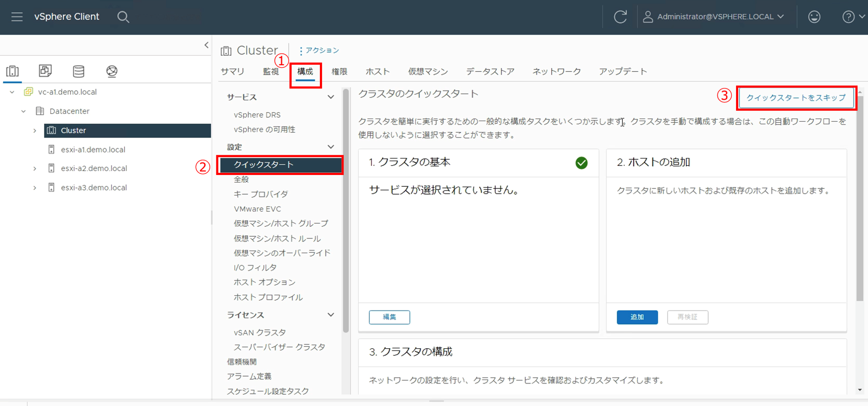This screenshot has width=868, height=406.
Task: Switch to the ホスト tab
Action: pos(378,71)
